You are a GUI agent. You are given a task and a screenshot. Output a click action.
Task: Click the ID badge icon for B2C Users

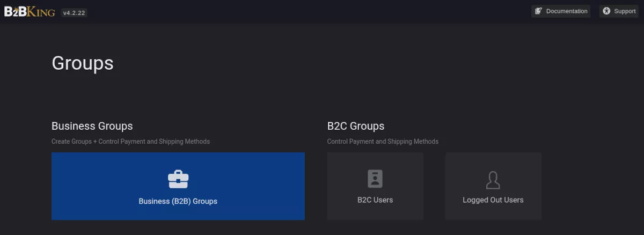375,179
